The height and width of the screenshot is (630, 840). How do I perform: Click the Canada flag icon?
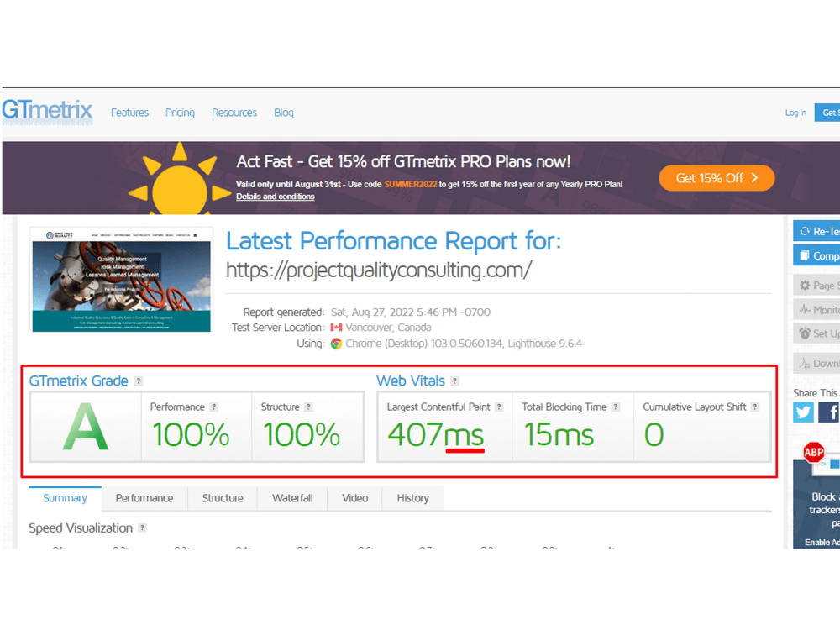337,328
